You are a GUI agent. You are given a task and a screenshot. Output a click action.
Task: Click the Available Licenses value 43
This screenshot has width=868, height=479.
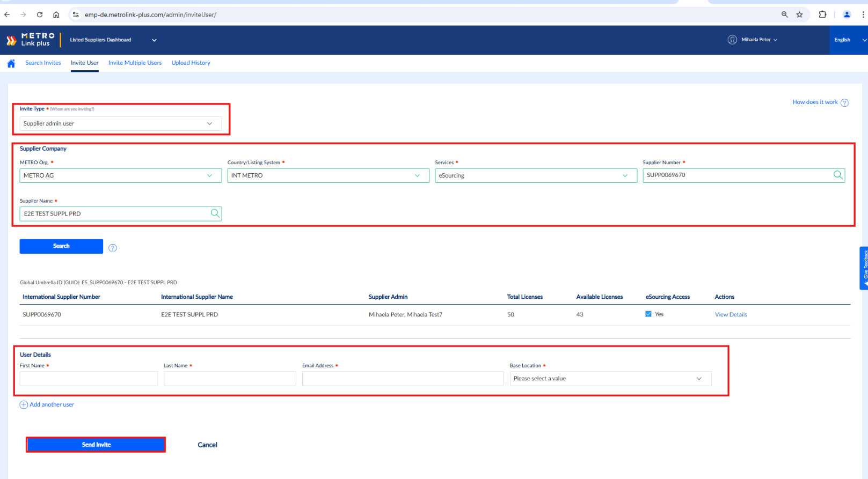[580, 314]
